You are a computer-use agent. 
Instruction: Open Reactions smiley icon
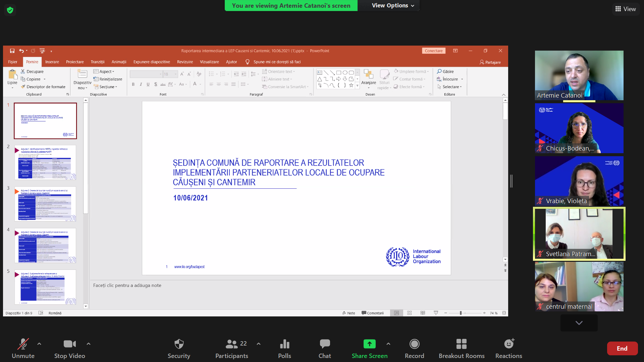(508, 344)
